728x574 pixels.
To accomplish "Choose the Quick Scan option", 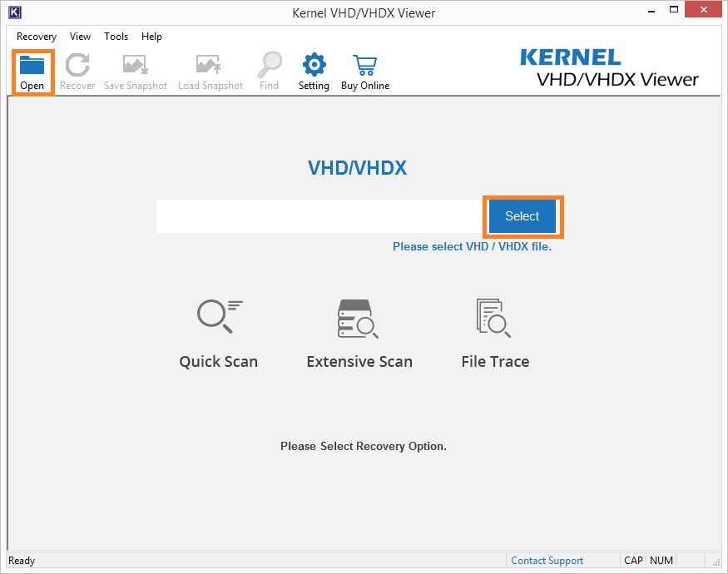I will 219,334.
